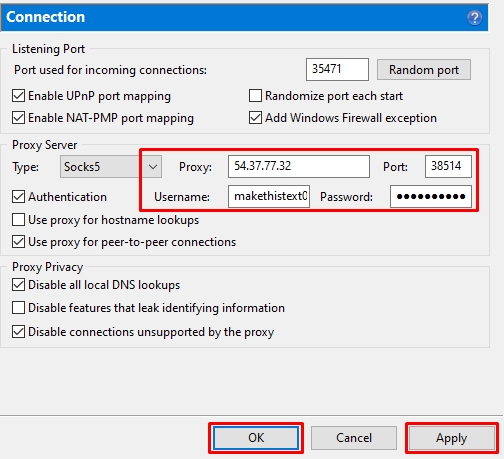The image size is (504, 459).
Task: Focus the incoming connections port field
Action: [x=337, y=69]
